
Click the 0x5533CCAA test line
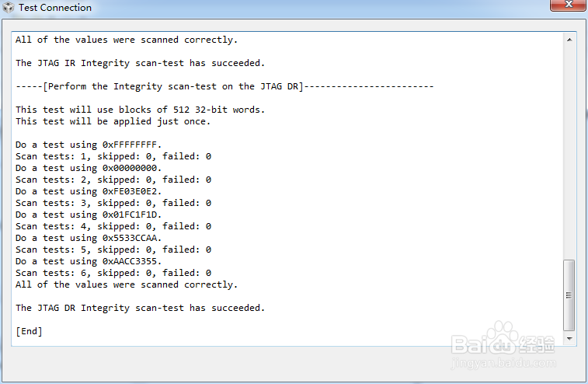89,238
